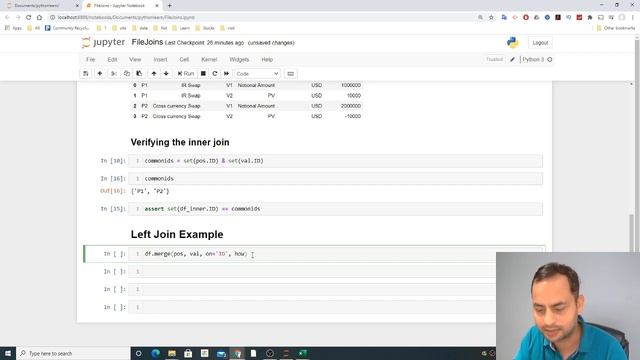This screenshot has width=640, height=360.
Task: Select the 'Verifying the inner join' heading
Action: pos(180,142)
